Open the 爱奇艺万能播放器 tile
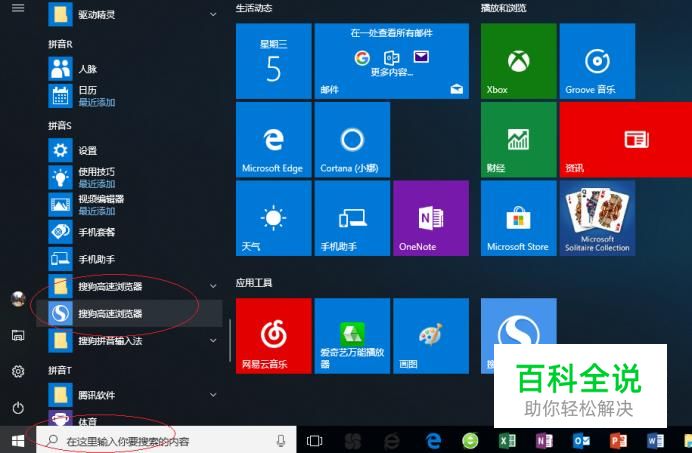 352,336
